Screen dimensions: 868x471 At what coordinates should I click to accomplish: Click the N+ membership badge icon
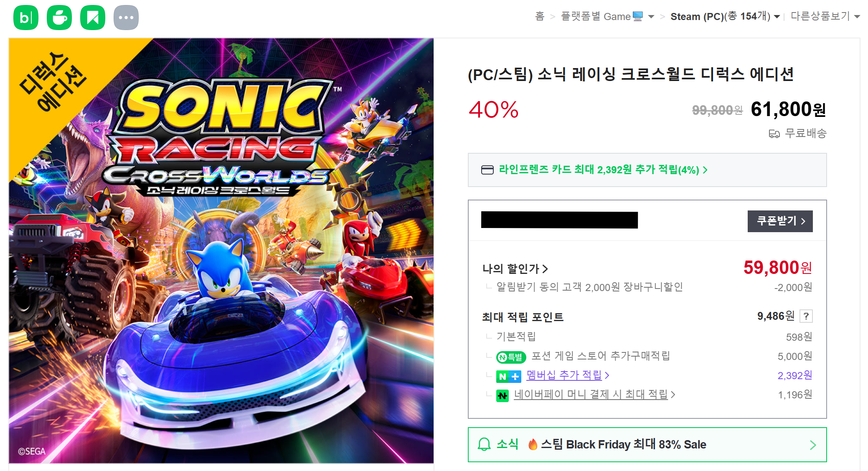(509, 376)
